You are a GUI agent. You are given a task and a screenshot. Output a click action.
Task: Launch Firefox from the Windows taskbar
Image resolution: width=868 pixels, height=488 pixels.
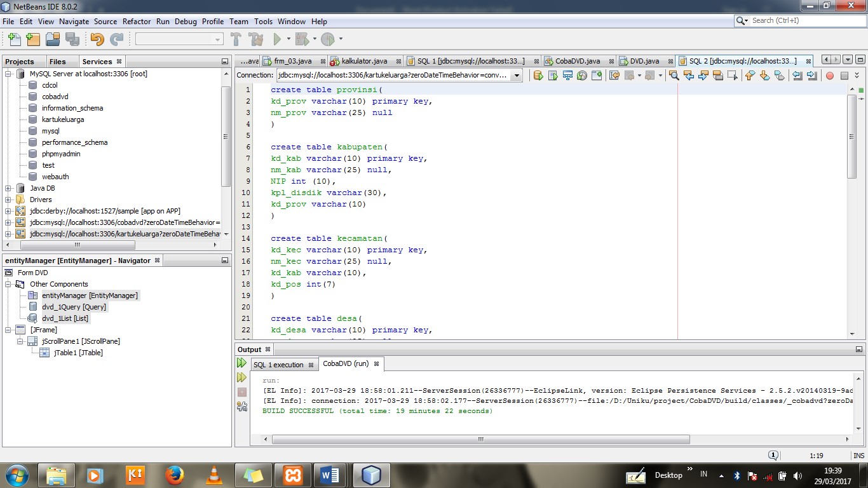(173, 475)
